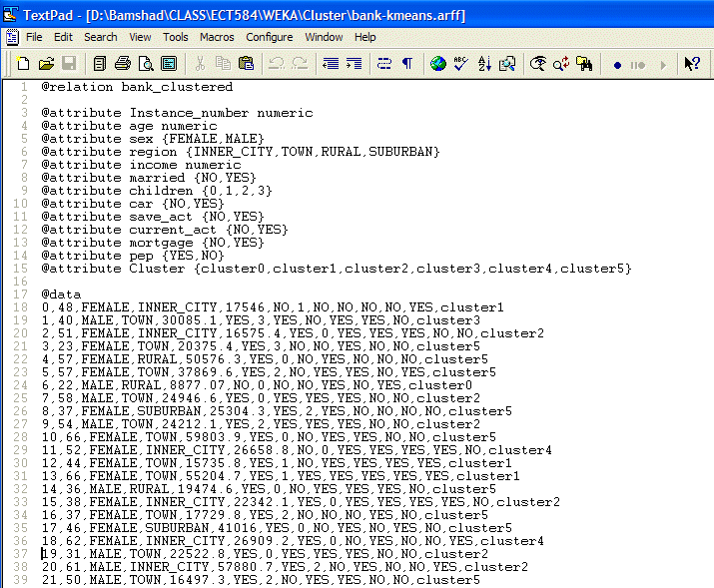Viewport: 714px width, 588px height.
Task: Click on the @data line in the editor
Action: click(x=61, y=294)
